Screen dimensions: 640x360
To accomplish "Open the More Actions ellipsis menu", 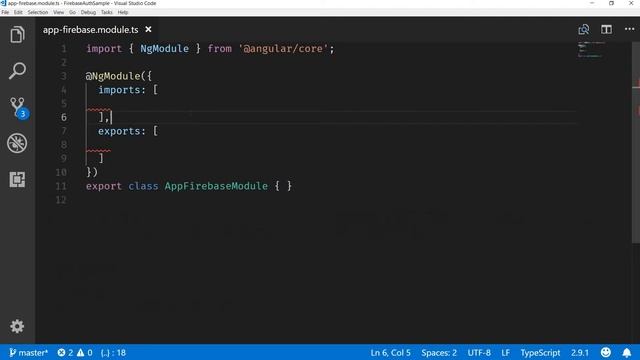I will (x=629, y=29).
